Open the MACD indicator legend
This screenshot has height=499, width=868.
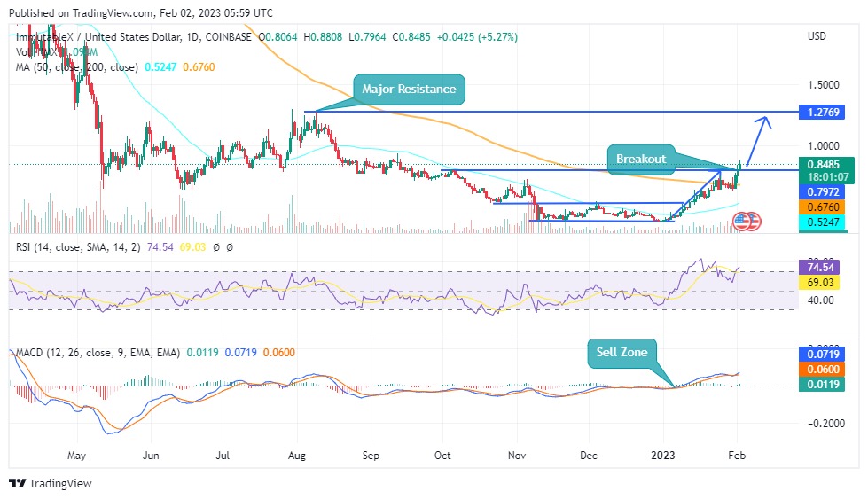tap(98, 353)
